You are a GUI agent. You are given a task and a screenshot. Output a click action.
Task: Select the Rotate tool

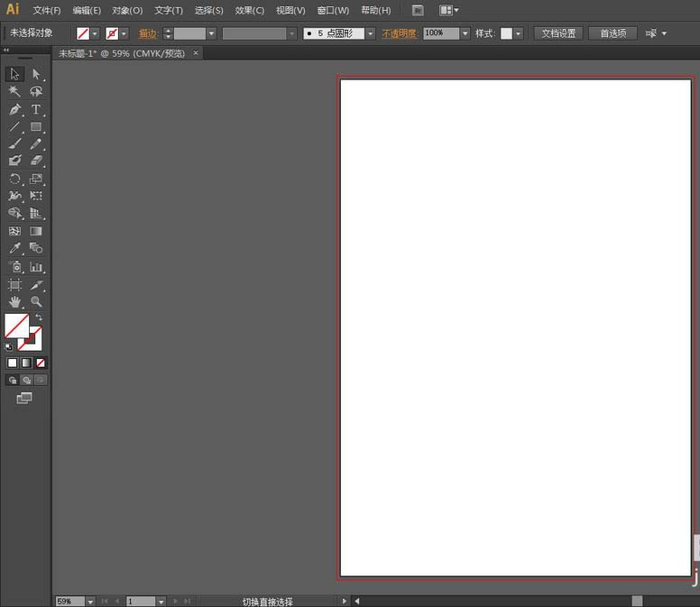(14, 179)
